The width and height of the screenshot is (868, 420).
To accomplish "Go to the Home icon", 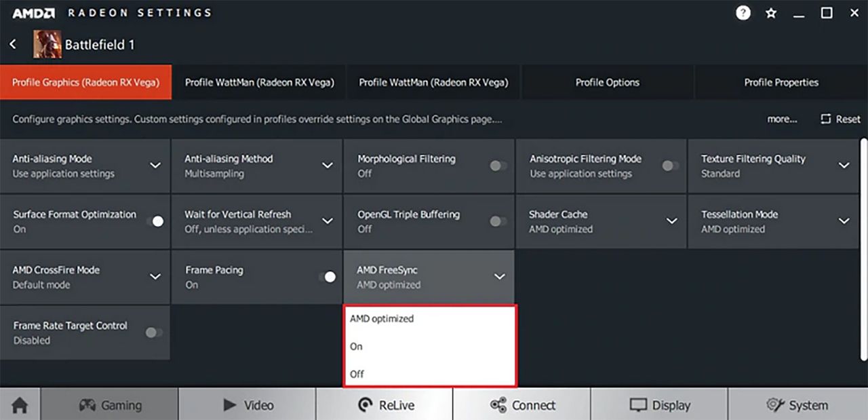I will click(x=20, y=405).
